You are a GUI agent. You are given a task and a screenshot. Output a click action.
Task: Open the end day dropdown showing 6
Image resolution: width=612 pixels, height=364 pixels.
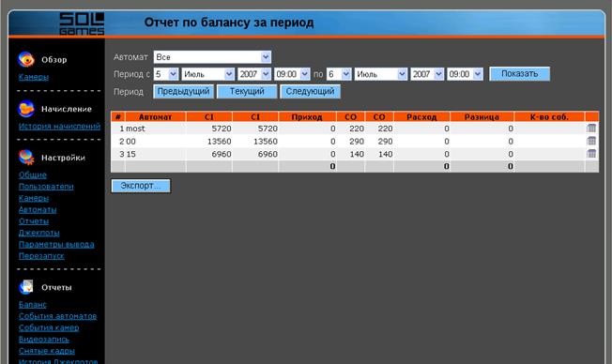pos(339,74)
